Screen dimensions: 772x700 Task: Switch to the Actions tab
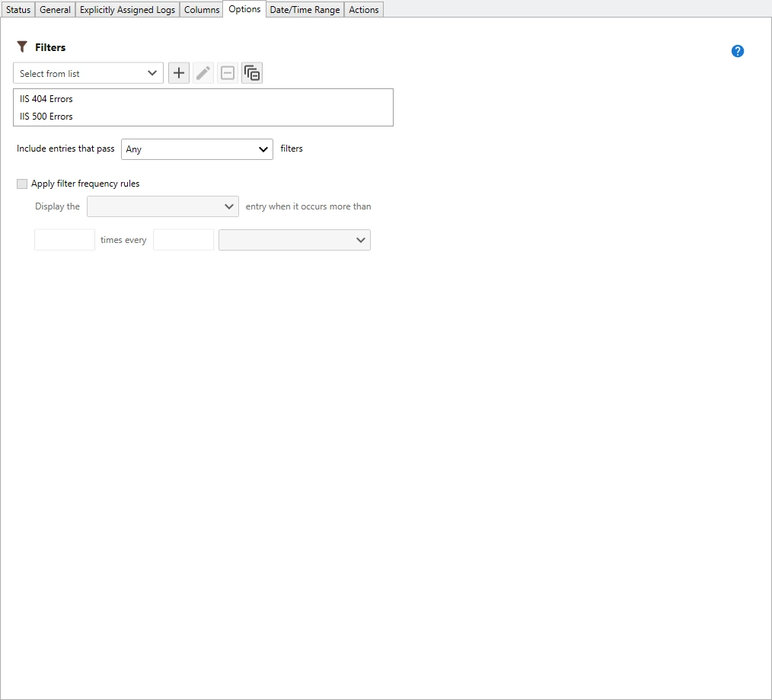(x=364, y=10)
